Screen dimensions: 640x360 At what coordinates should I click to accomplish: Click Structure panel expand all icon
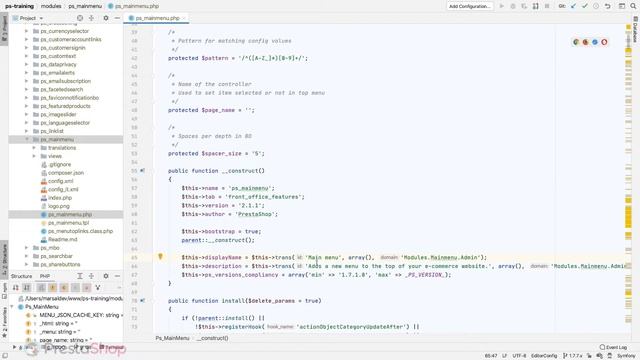80,276
